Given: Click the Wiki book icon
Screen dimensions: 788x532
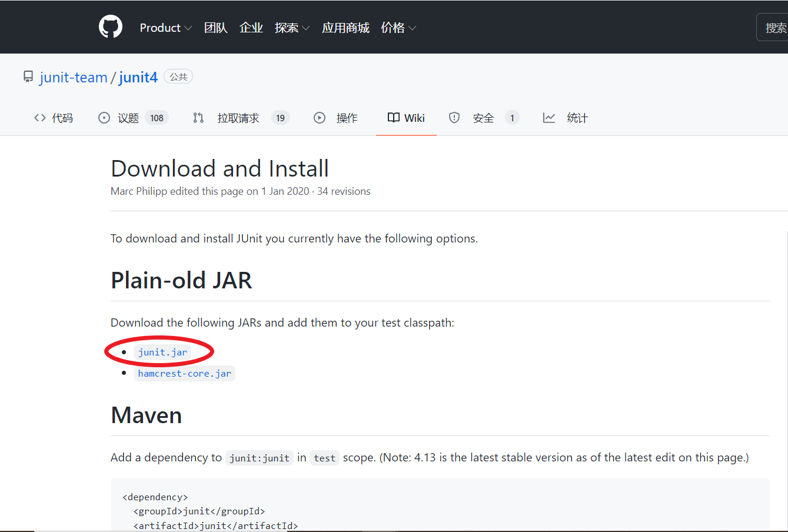Looking at the screenshot, I should [x=394, y=118].
